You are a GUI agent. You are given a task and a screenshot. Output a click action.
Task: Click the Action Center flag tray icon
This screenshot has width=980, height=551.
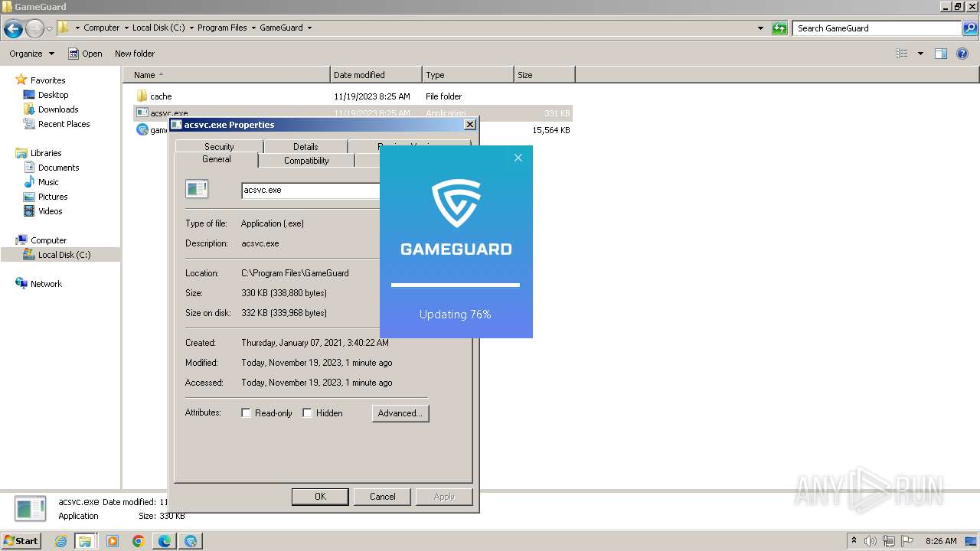907,541
